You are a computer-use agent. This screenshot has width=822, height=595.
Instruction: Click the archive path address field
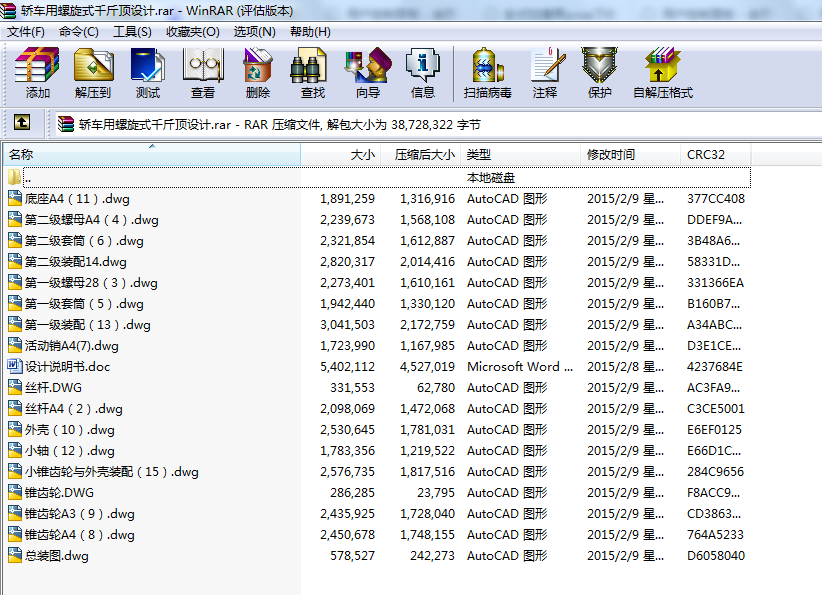click(x=438, y=124)
